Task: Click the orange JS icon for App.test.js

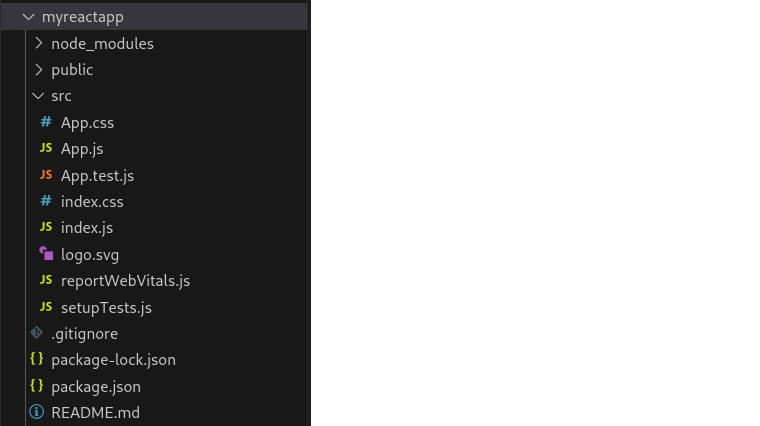Action: 46,175
